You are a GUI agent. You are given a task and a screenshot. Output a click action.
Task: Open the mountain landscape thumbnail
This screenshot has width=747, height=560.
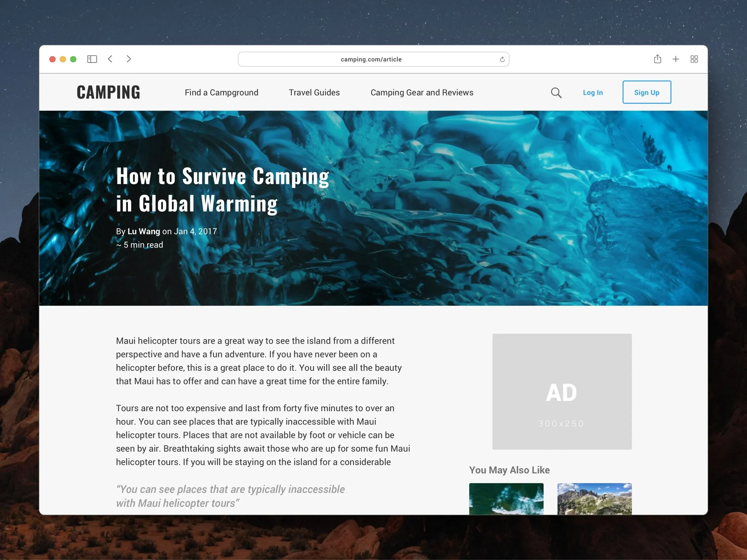tap(594, 499)
